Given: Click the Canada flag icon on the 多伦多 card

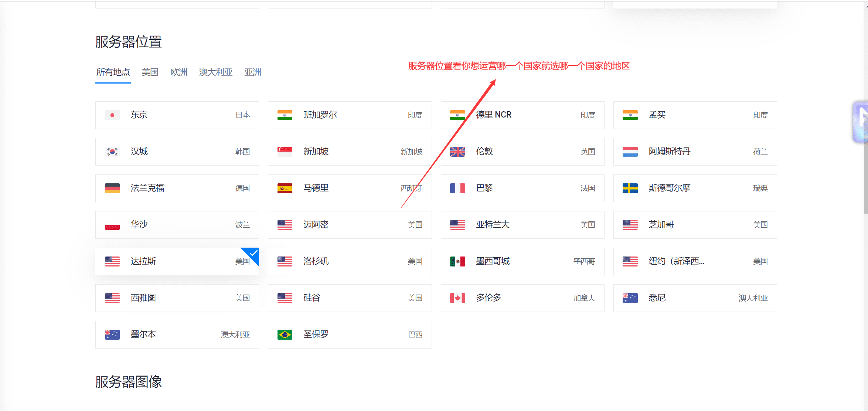Looking at the screenshot, I should 457,298.
